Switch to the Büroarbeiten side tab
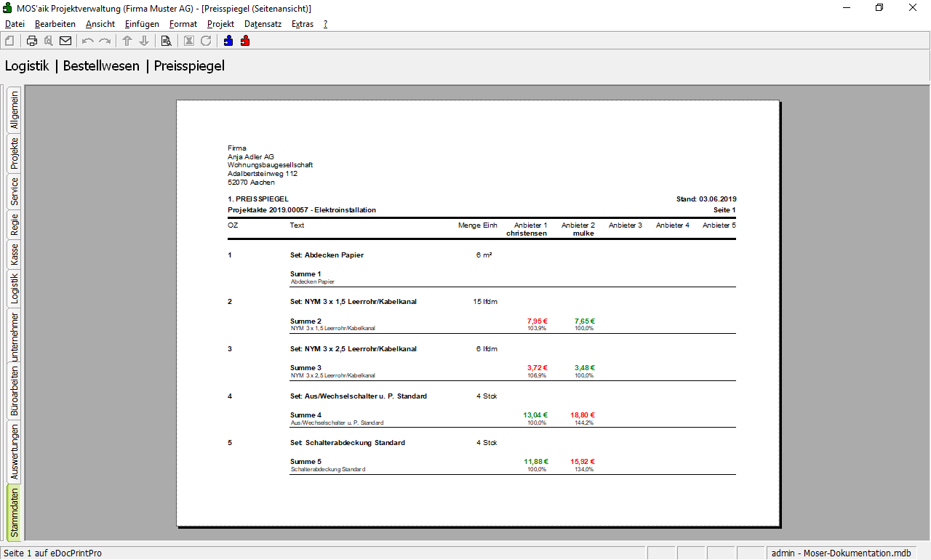 pyautogui.click(x=15, y=391)
